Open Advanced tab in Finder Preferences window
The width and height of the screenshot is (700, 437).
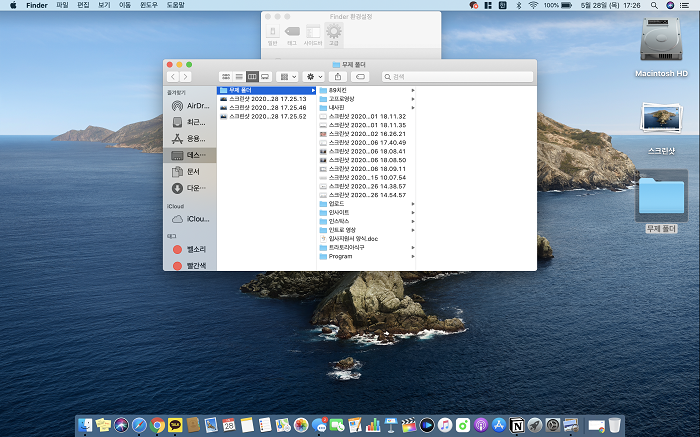tap(333, 35)
